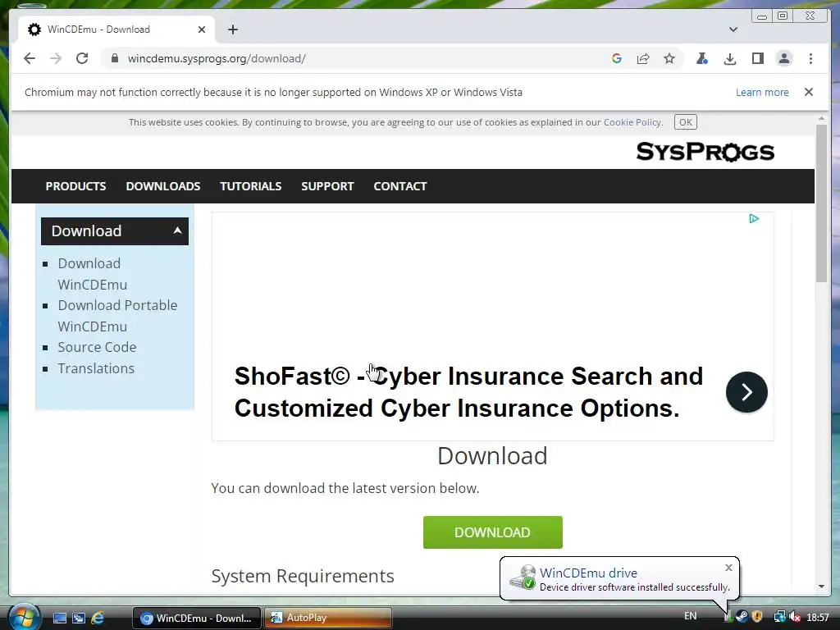Open the TUTORIALS menu
Screen dimensions: 840x630
click(x=251, y=186)
